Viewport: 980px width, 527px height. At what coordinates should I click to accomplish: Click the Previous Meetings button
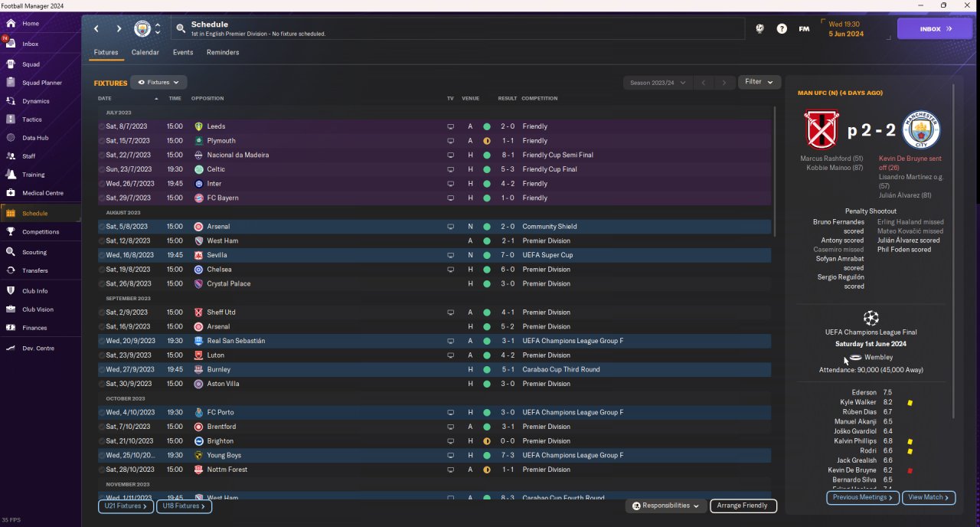[863, 497]
